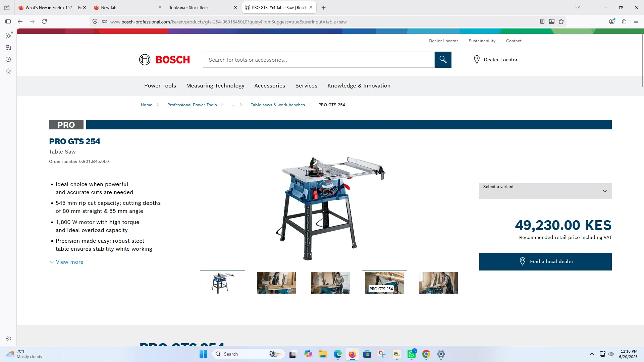Close the What's New in Firefox tab
Image resolution: width=644 pixels, height=362 pixels.
pyautogui.click(x=85, y=7)
